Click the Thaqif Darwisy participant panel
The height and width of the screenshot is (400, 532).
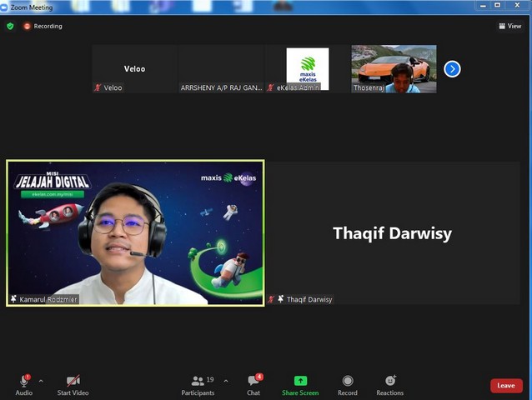point(392,233)
